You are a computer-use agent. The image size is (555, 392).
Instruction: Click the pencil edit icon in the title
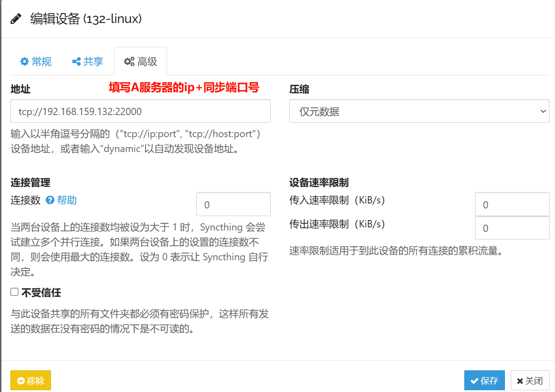(16, 19)
